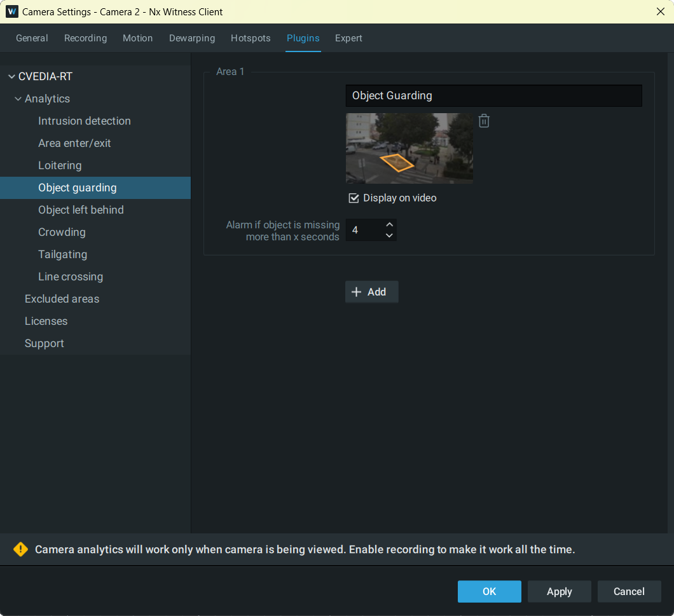Screen dimensions: 674x616
Task: Switch to the Expert tab
Action: (x=348, y=38)
